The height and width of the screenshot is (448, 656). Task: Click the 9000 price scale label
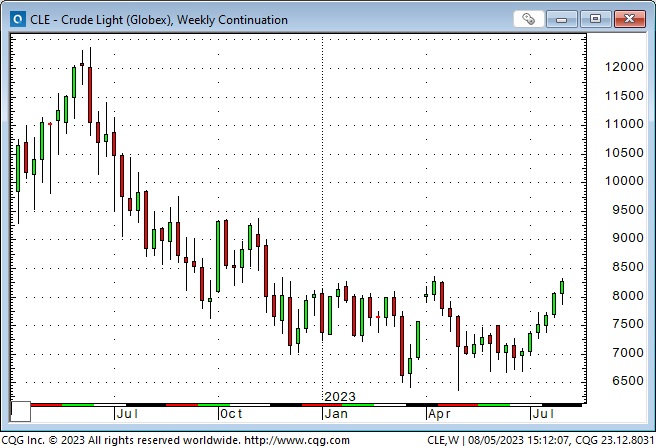point(628,238)
